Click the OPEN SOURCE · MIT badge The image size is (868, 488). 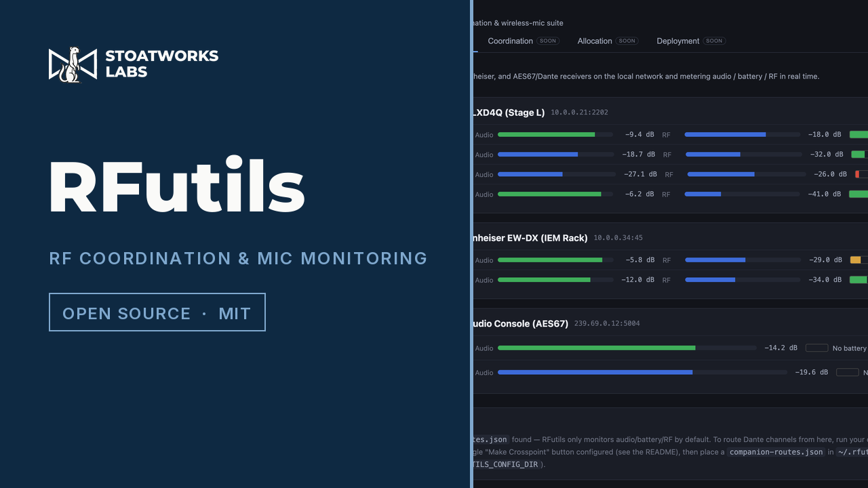pos(157,312)
